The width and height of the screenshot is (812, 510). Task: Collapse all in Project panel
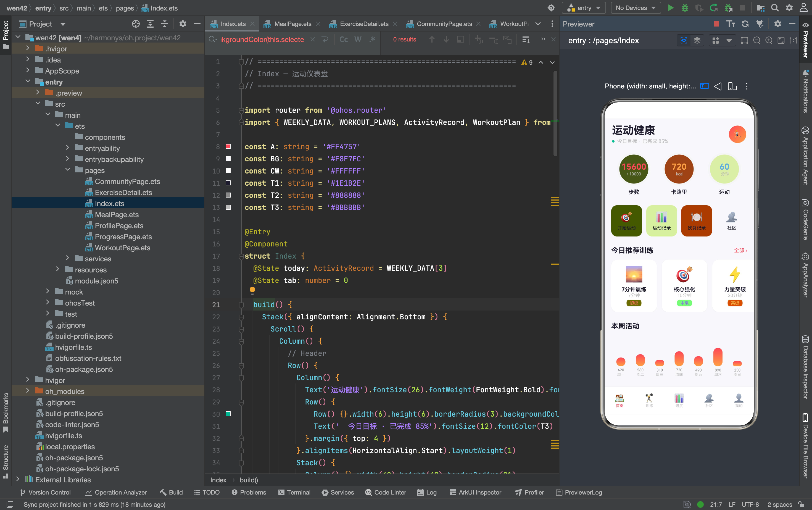pyautogui.click(x=165, y=24)
